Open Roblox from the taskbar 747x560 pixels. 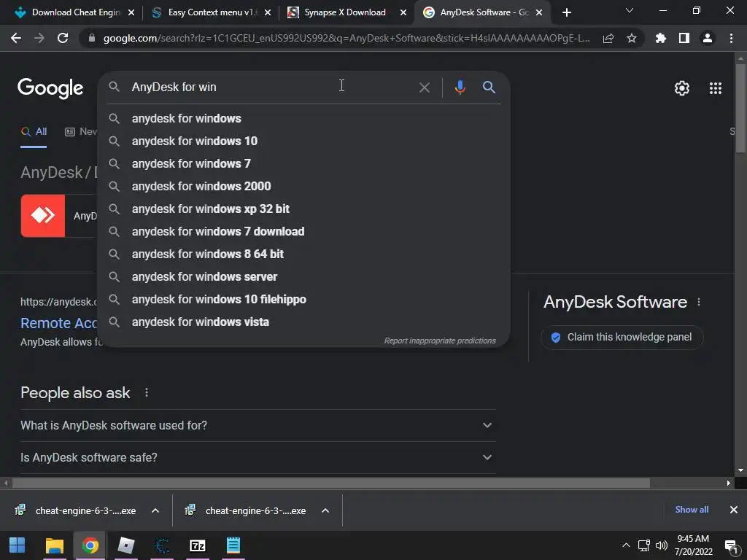126,545
